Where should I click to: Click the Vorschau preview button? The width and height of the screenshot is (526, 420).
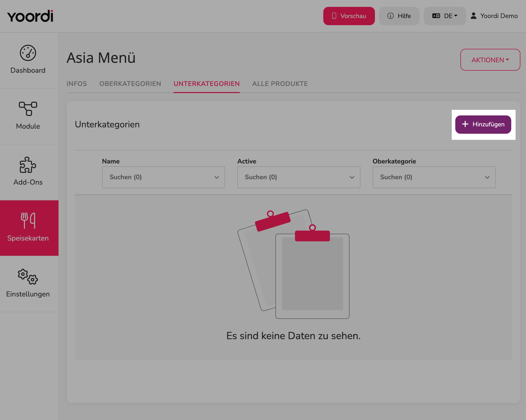[x=349, y=16]
